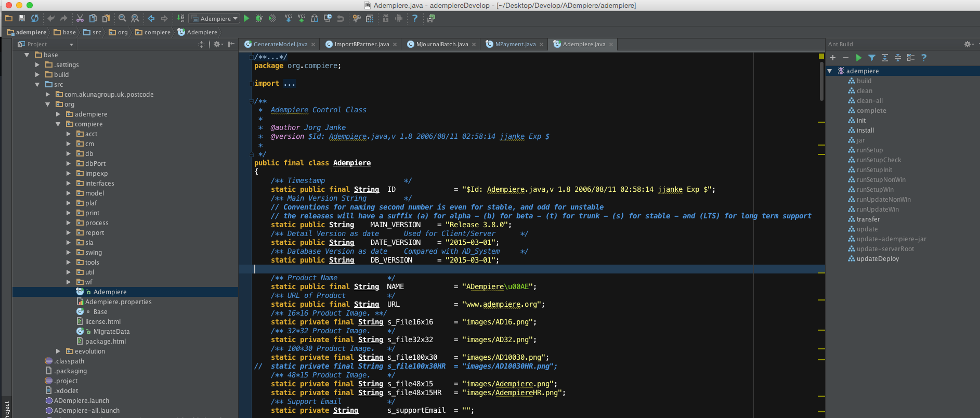Click the Find magnifier icon
Image resolution: width=980 pixels, height=418 pixels.
point(122,18)
